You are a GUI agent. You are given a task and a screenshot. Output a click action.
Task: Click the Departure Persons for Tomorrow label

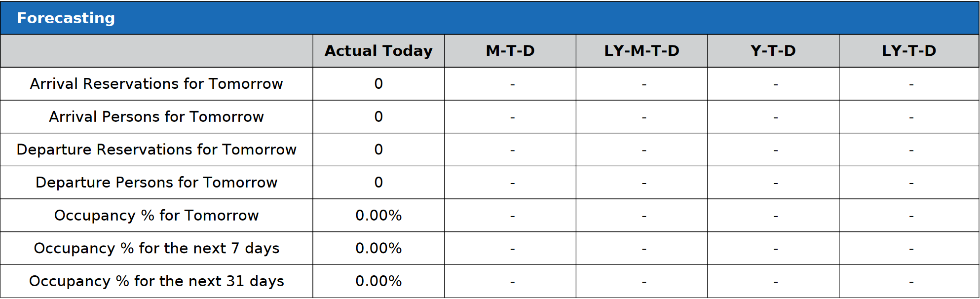(x=156, y=183)
